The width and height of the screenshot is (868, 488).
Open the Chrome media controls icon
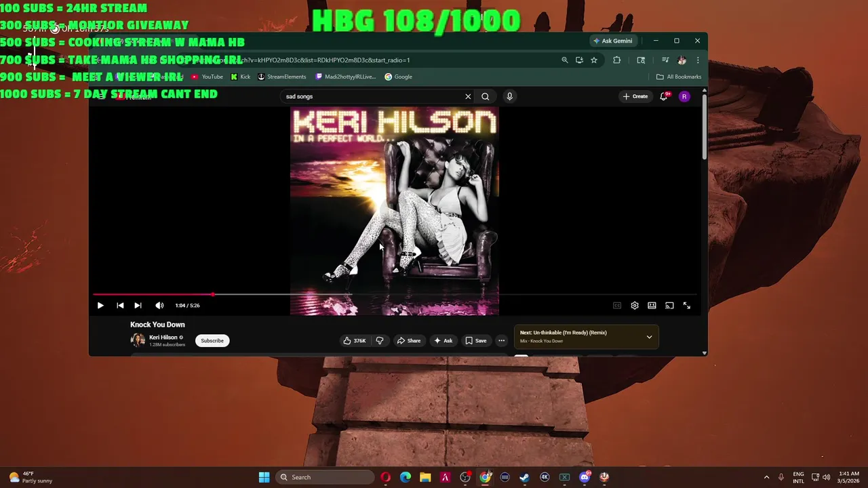(x=665, y=60)
